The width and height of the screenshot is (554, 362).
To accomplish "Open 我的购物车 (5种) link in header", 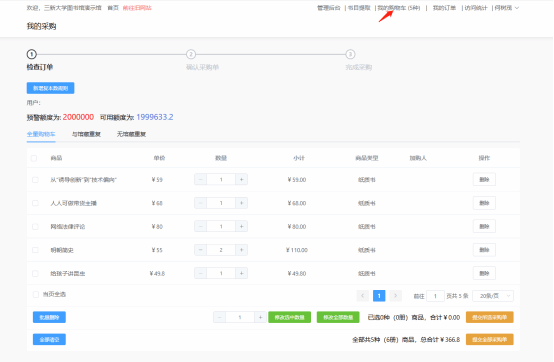I will 399,8.
